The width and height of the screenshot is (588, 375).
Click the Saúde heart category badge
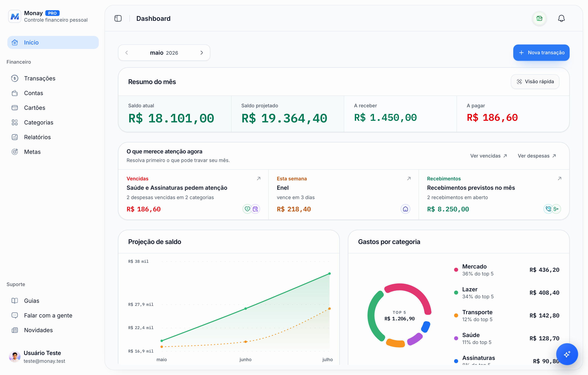[x=247, y=209]
